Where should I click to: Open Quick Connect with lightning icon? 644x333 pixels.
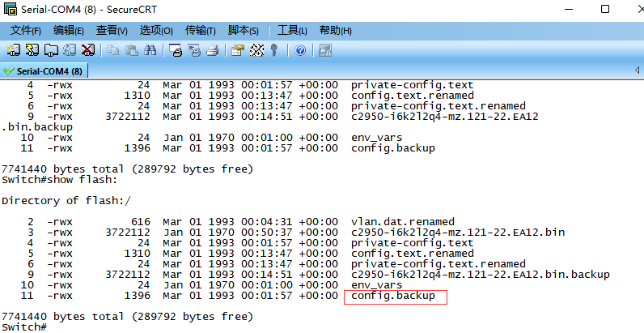[32, 50]
